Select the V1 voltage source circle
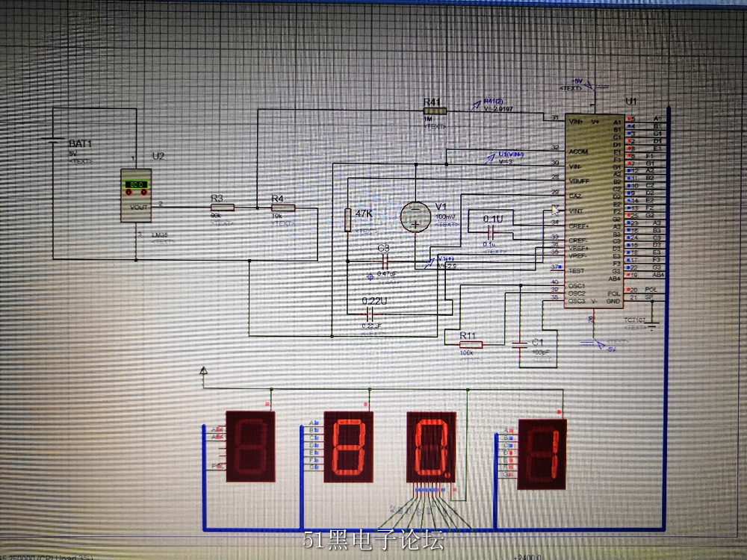 pos(415,217)
